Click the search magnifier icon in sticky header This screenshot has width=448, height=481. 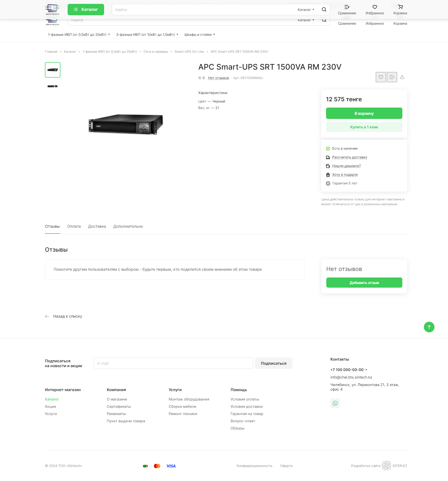tap(324, 9)
